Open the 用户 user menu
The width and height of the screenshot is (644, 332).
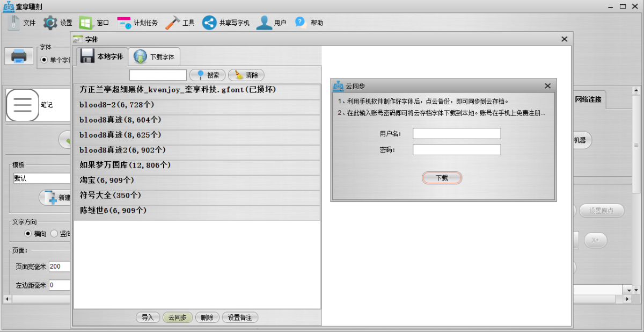pyautogui.click(x=264, y=23)
